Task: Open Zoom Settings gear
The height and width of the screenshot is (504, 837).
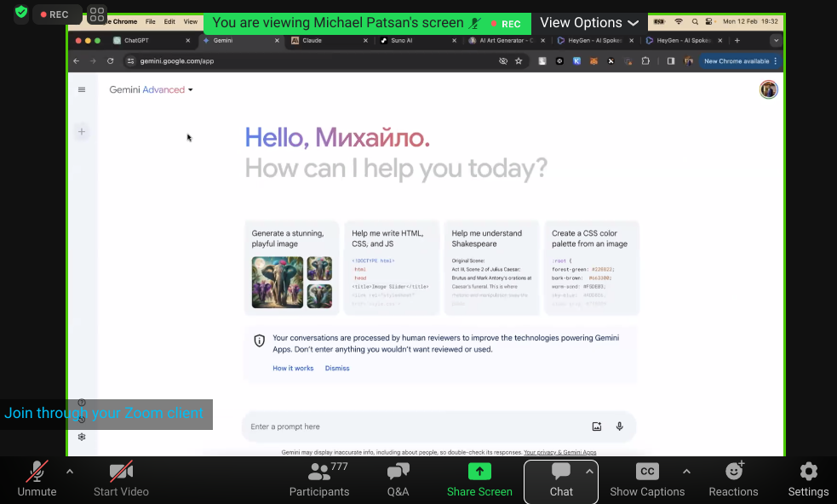Action: coord(808,479)
